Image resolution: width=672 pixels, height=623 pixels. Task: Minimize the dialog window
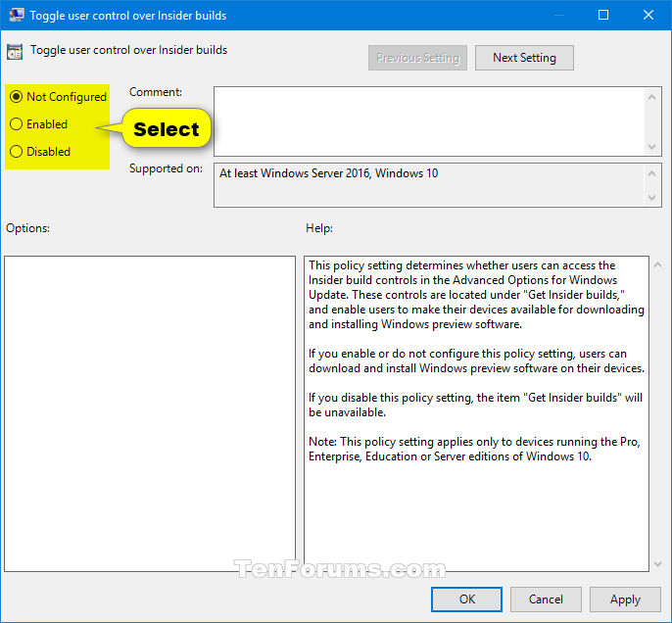pos(558,15)
